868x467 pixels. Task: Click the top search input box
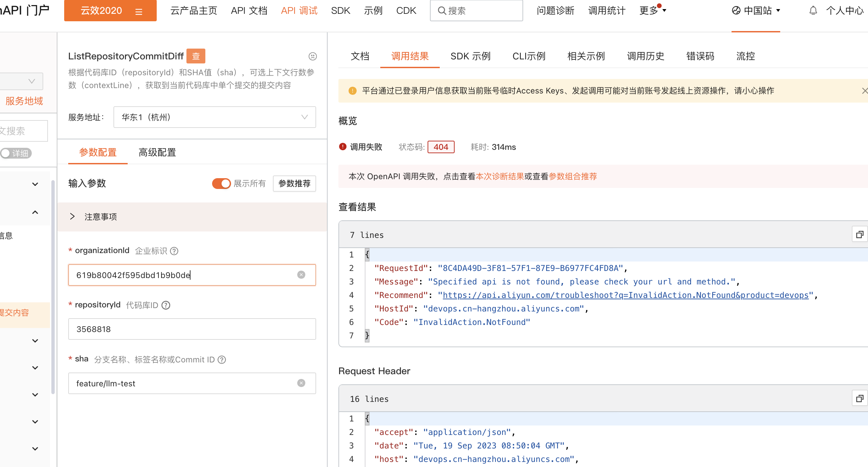[x=476, y=11]
